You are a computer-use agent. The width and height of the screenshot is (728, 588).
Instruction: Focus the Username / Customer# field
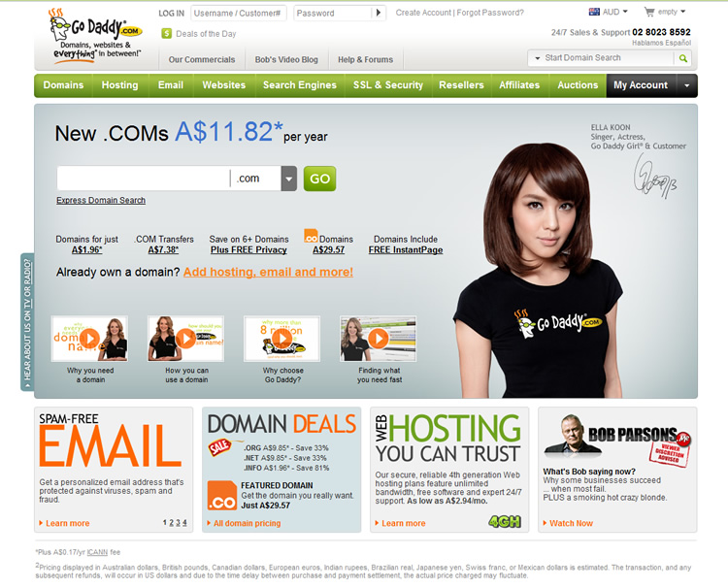click(239, 13)
